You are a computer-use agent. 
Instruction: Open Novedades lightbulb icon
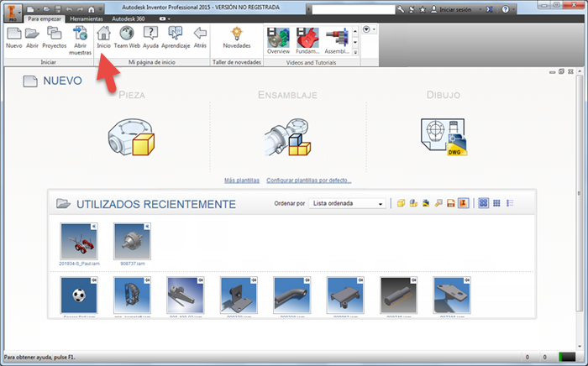pos(237,38)
